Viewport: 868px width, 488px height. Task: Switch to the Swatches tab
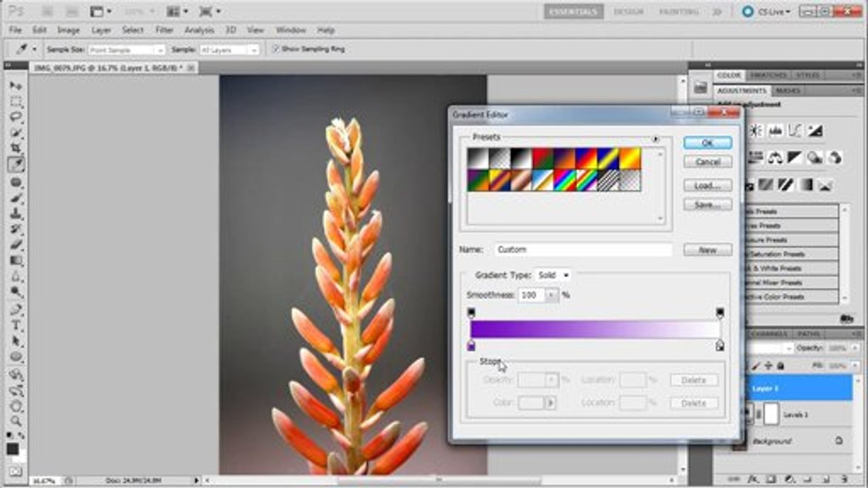[768, 75]
